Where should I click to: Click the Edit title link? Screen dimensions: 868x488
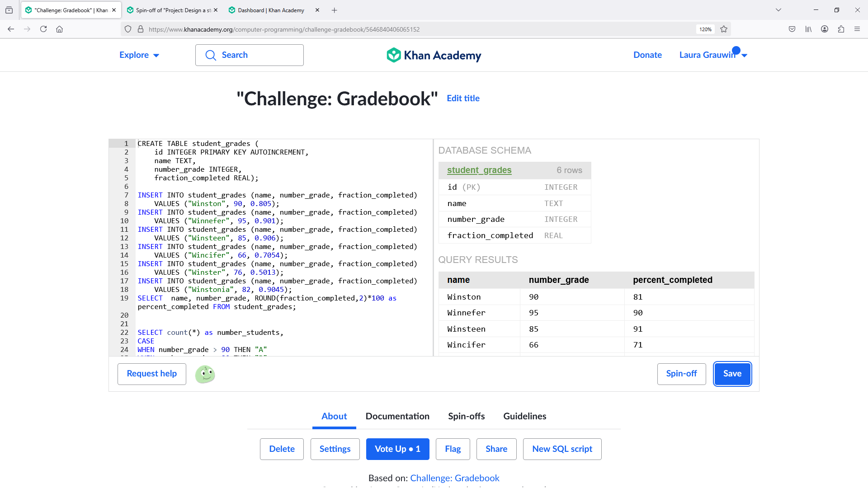tap(463, 99)
